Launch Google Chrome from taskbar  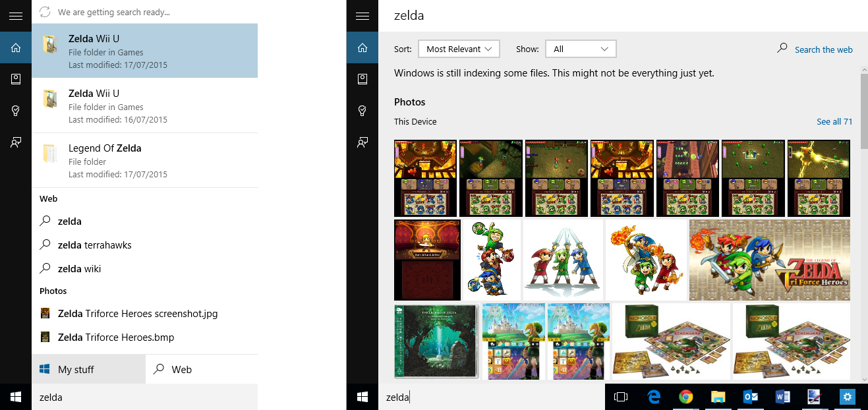click(686, 397)
